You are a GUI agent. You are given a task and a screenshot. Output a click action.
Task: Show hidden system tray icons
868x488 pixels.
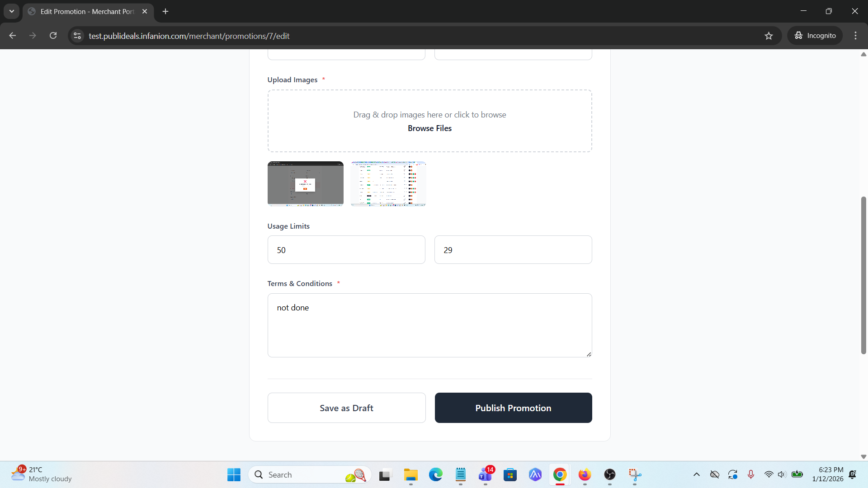tap(696, 474)
